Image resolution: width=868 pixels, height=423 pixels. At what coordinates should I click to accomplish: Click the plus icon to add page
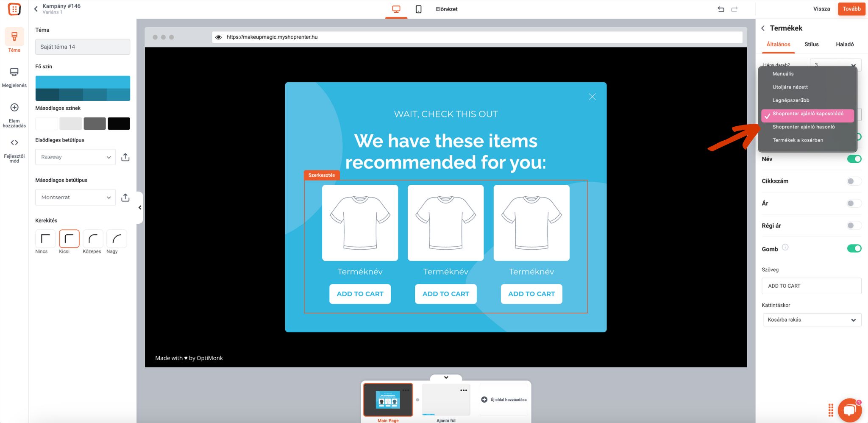click(x=484, y=400)
